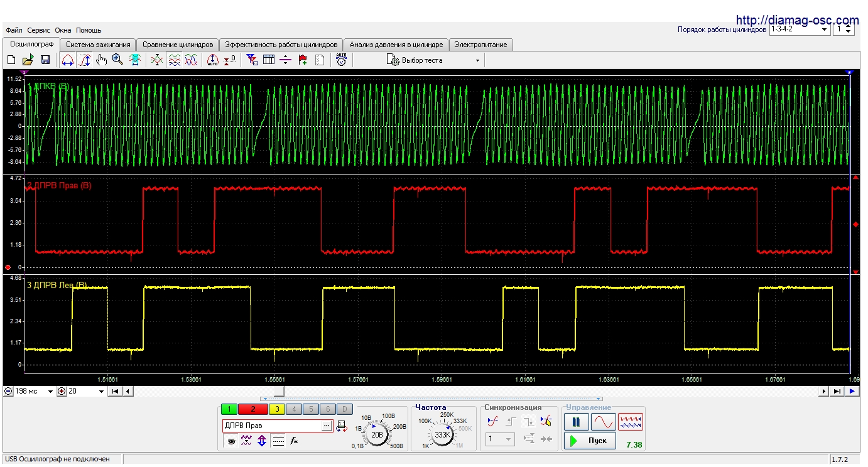The image size is (868, 467).
Task: Select the horizontal measurement tool
Action: (x=68, y=60)
